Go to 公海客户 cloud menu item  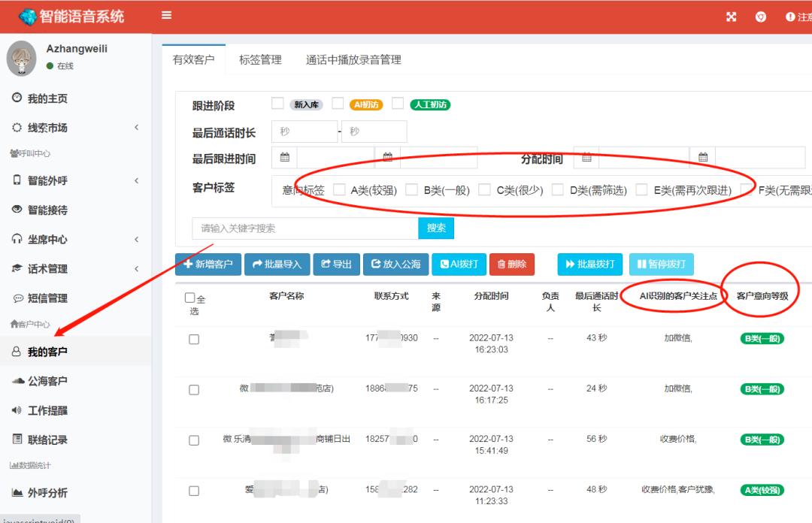pos(47,381)
